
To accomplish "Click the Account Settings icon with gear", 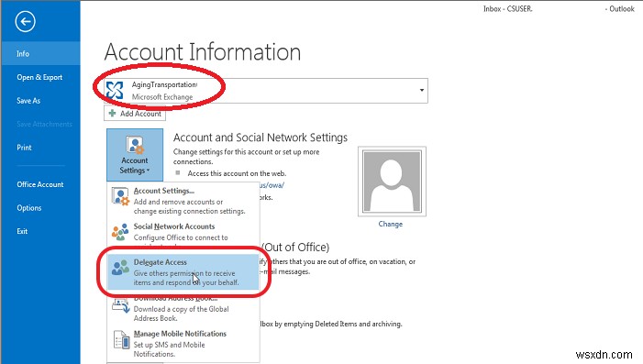I will [x=120, y=197].
